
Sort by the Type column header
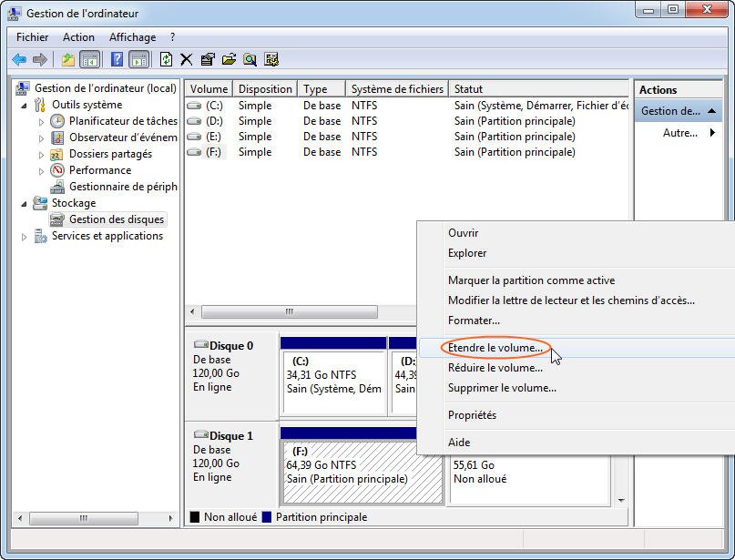pos(322,89)
